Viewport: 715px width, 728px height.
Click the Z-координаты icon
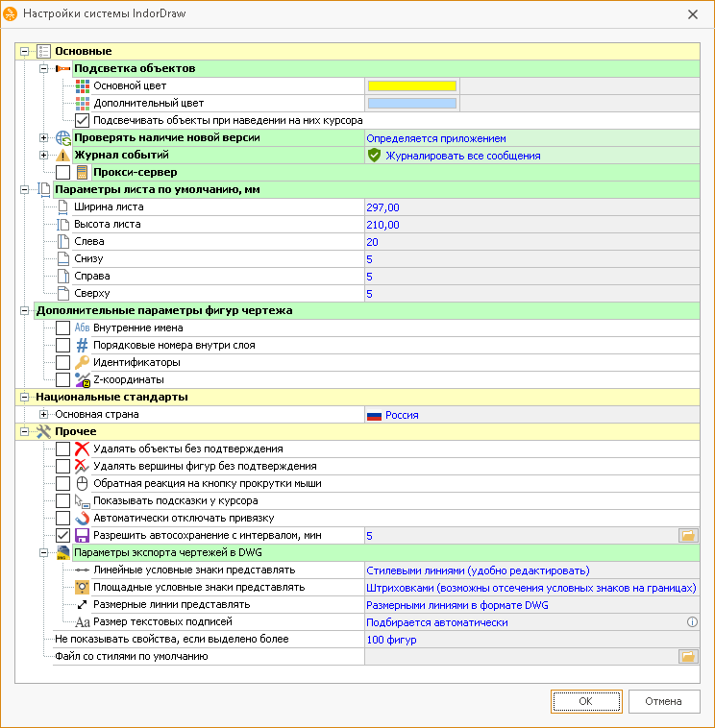[83, 379]
